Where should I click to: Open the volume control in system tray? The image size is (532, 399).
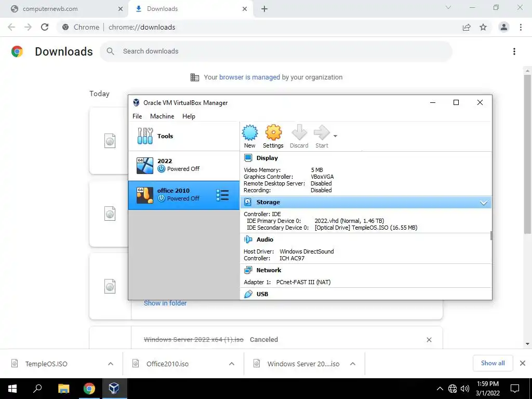click(465, 389)
